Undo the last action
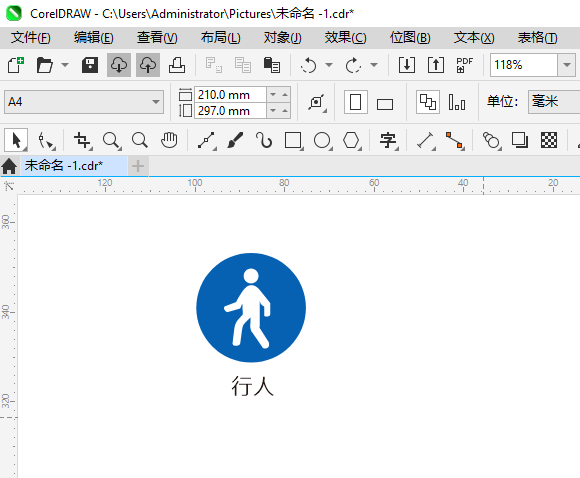580x478 pixels. point(308,65)
